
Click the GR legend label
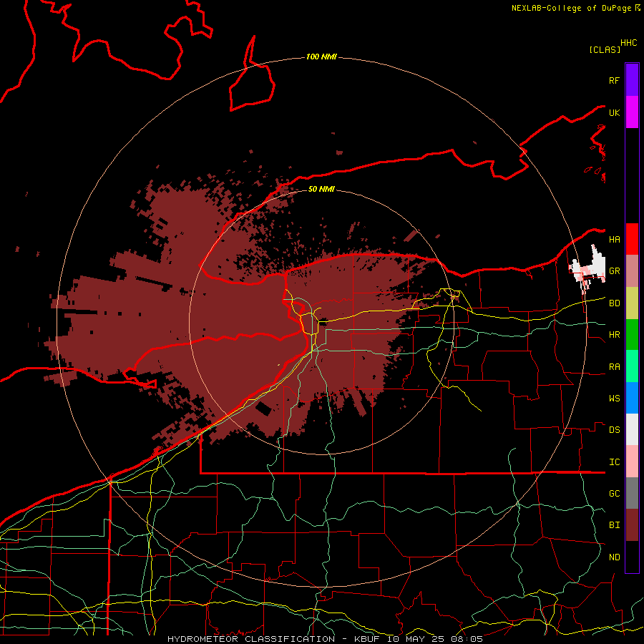615,271
